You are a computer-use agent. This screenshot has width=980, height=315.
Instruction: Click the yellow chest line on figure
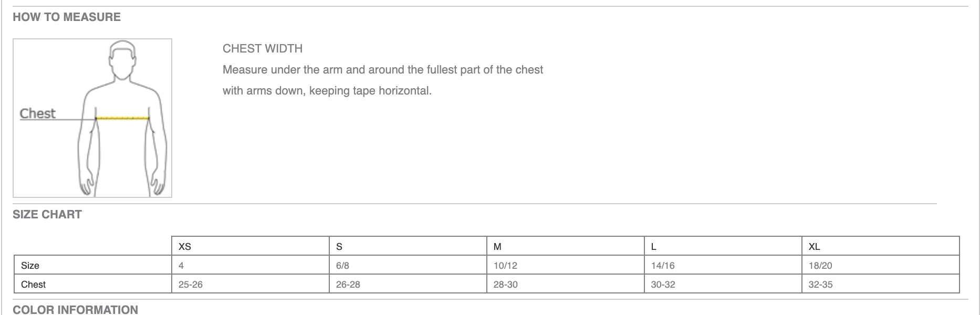[122, 118]
